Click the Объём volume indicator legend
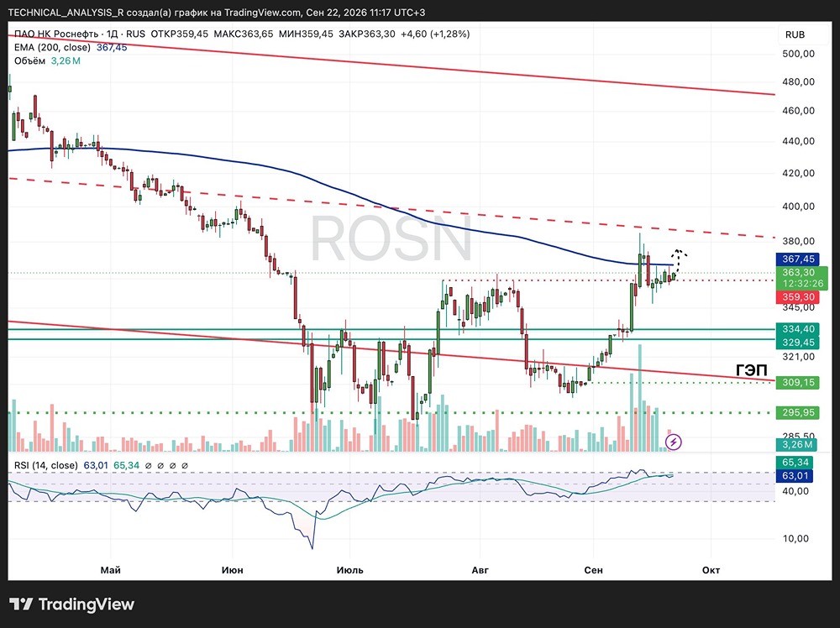The image size is (840, 628). tap(30, 61)
